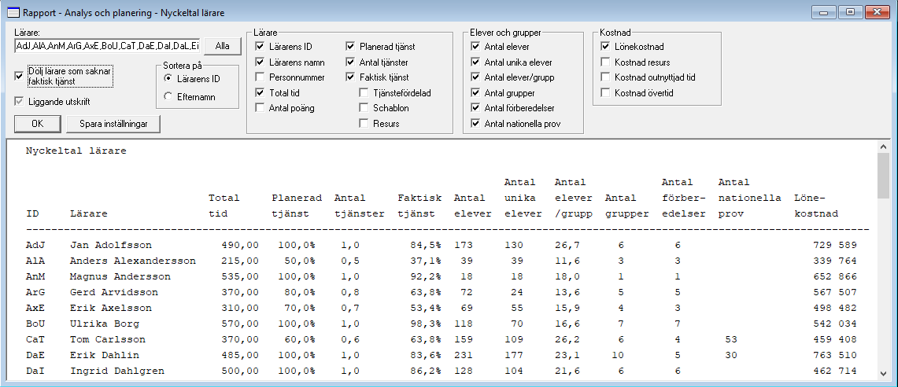Screen dimensions: 898x387
Task: Click the report window title bar icon
Action: click(12, 12)
